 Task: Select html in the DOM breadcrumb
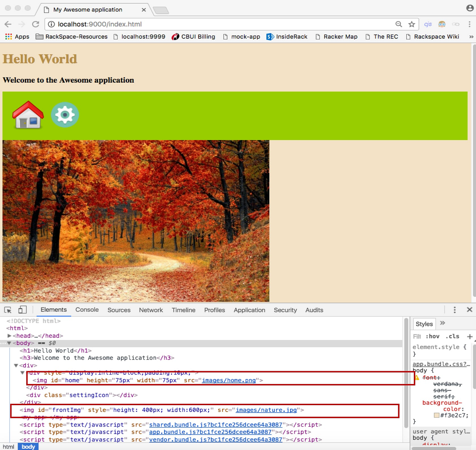pos(8,447)
